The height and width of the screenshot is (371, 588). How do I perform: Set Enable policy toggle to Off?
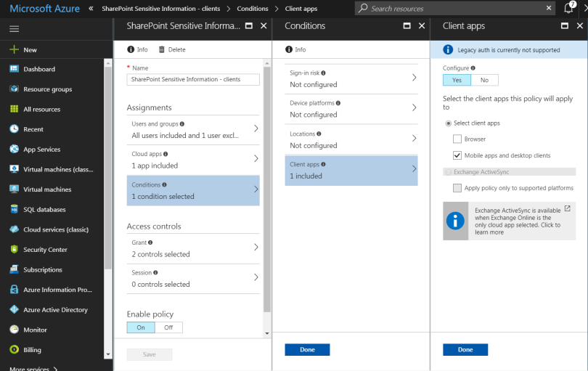tap(168, 327)
